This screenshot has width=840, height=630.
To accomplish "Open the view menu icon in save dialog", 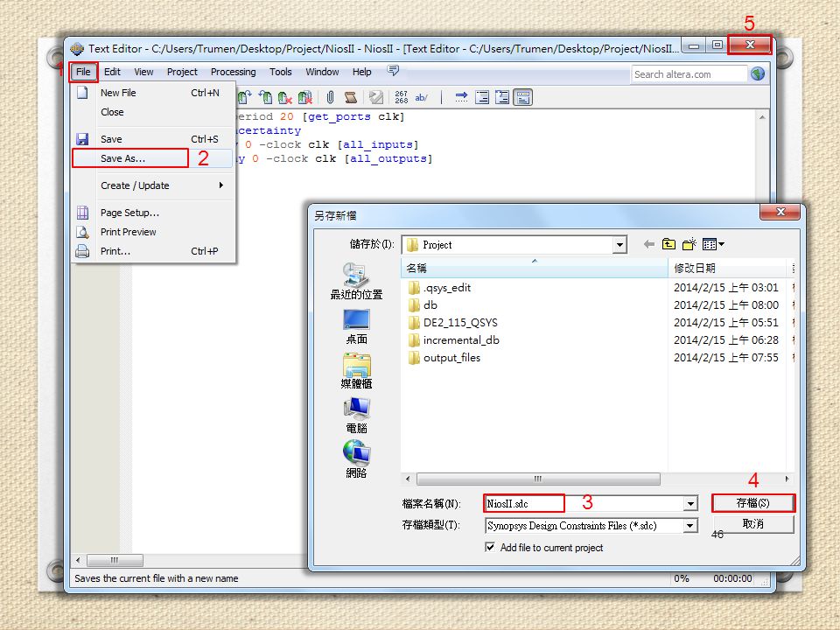I will tap(713, 244).
